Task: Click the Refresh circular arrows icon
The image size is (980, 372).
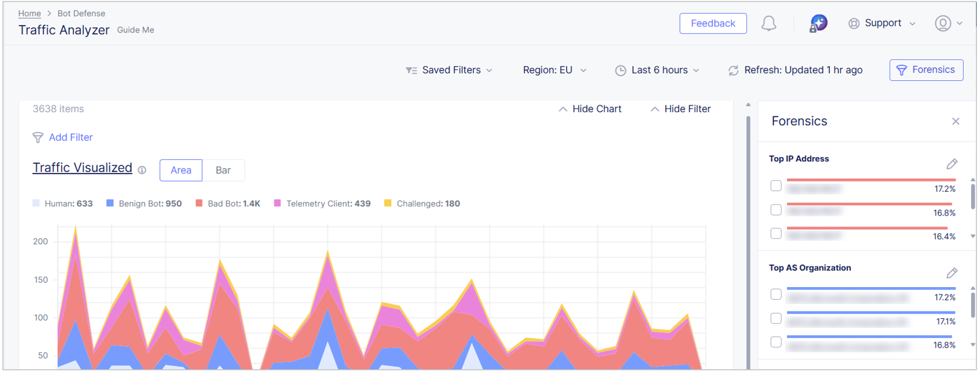Action: [x=733, y=70]
